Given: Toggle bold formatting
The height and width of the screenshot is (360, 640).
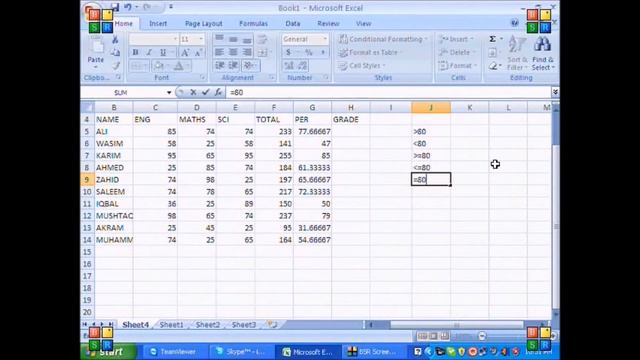Looking at the screenshot, I should click(x=136, y=52).
